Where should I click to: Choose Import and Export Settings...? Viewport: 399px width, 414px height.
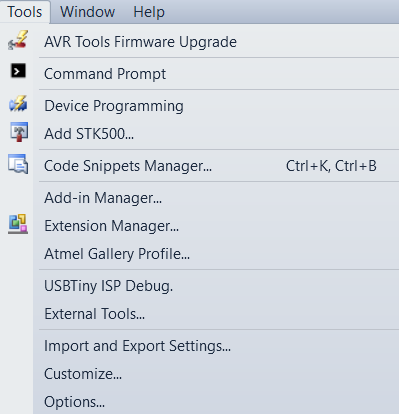(217, 346)
